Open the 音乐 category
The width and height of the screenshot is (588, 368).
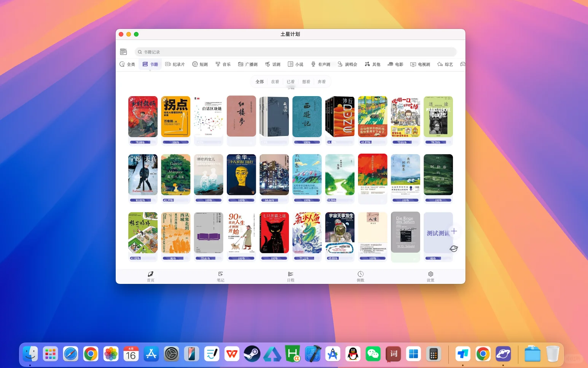[223, 64]
